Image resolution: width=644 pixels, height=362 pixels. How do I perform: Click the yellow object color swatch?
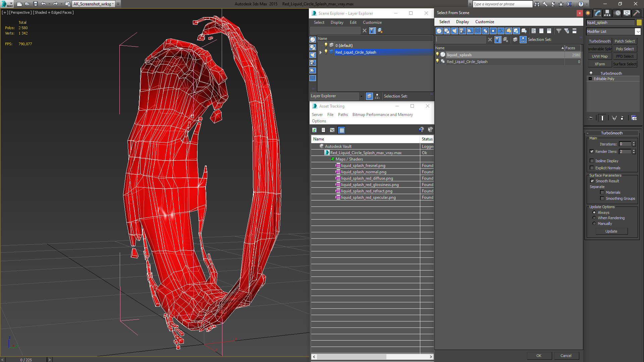click(x=639, y=22)
